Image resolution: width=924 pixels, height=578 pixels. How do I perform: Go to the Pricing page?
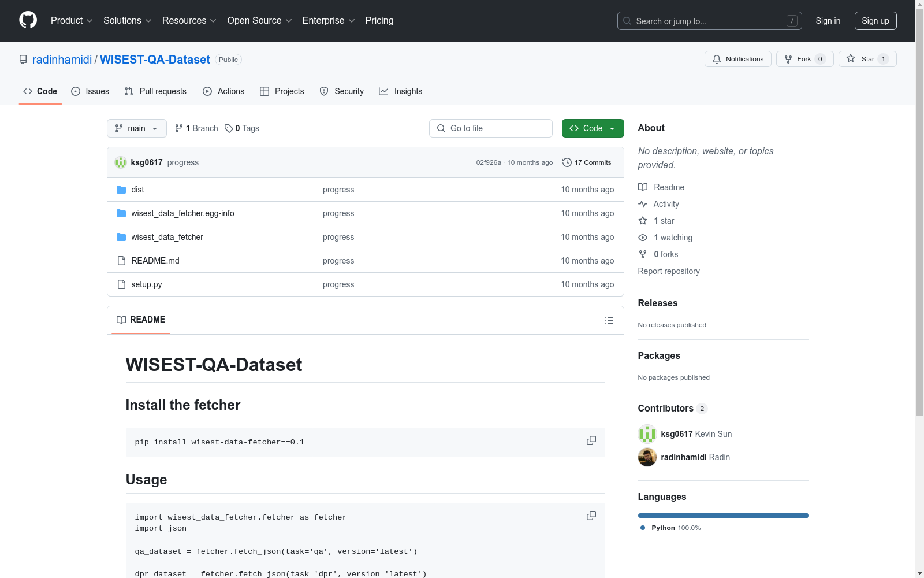click(379, 21)
